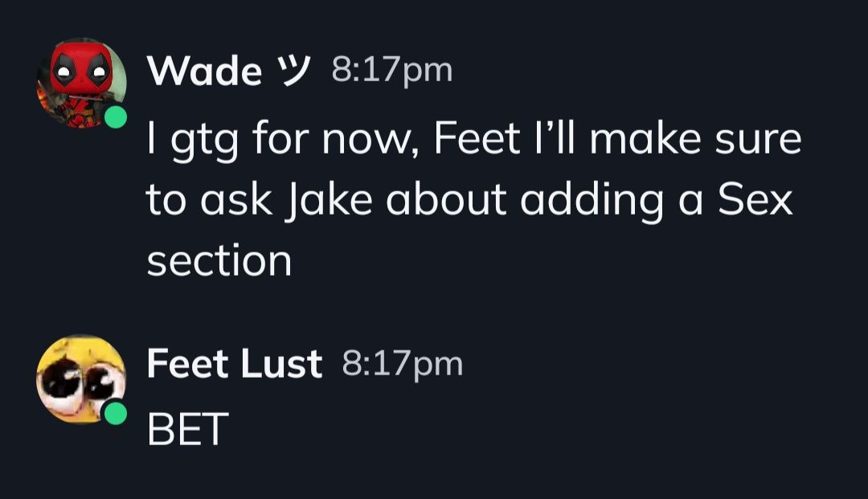Open the profile from the Feet Lust username
This screenshot has width=868, height=499.
[x=234, y=364]
